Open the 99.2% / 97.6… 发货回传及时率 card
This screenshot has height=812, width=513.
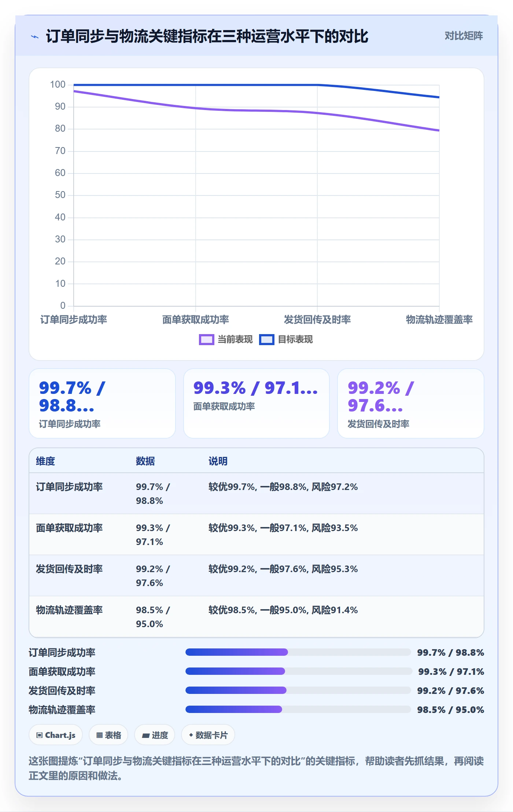coord(411,403)
